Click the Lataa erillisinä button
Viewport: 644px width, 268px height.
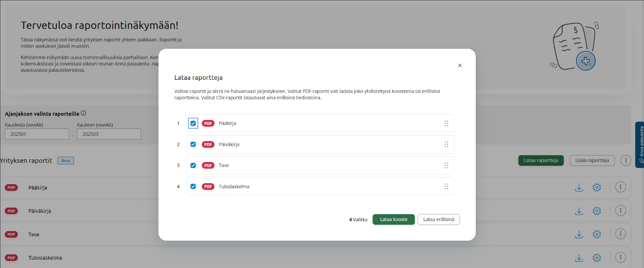point(438,219)
